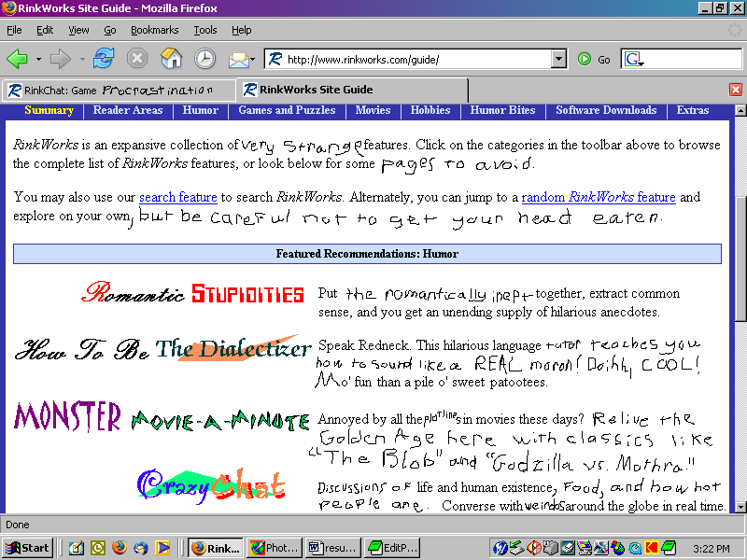
Task: Click the green Back arrow button
Action: pyautogui.click(x=17, y=59)
